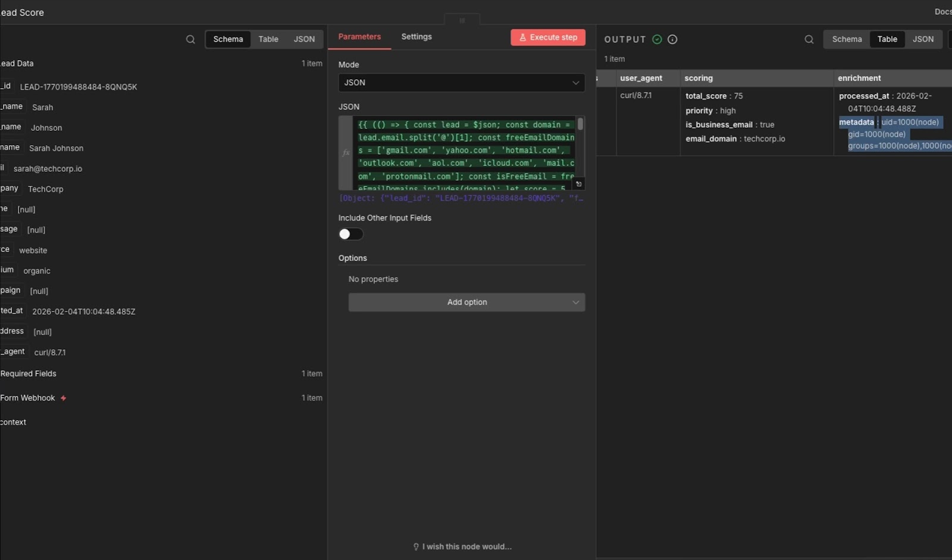
Task: Open the Add option dropdown
Action: tap(466, 302)
